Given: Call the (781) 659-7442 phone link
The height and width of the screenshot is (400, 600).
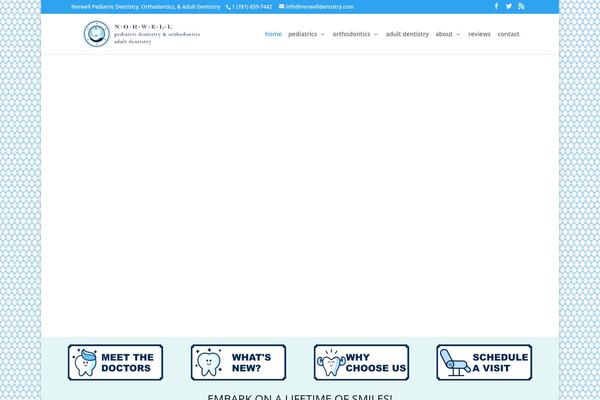Looking at the screenshot, I should point(251,7).
